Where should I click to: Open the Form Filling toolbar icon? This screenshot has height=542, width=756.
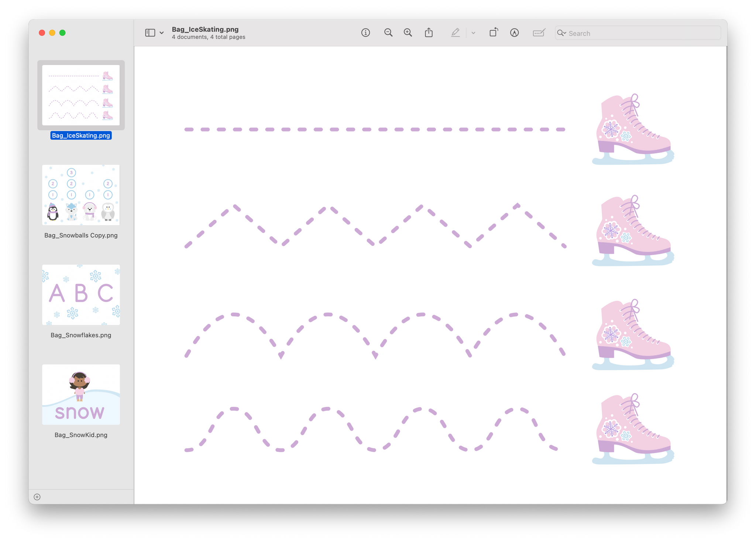[x=539, y=33]
